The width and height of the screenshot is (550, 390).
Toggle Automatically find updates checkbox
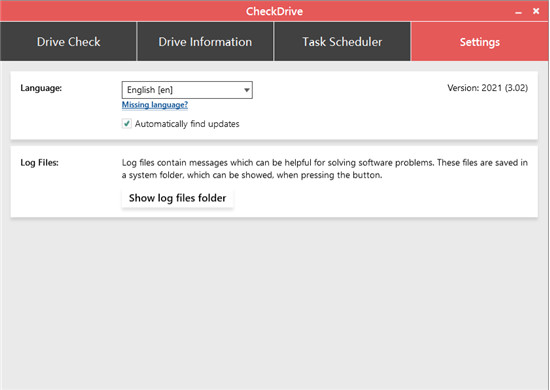pyautogui.click(x=127, y=123)
